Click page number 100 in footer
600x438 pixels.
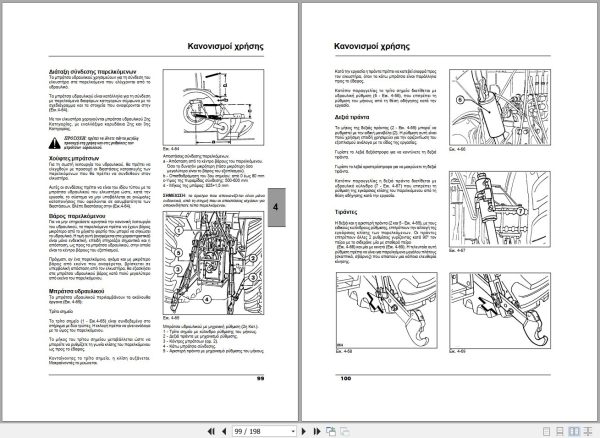click(x=346, y=379)
